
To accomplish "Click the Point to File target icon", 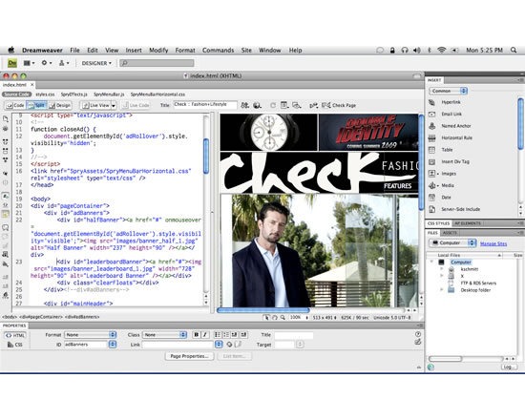I will pos(229,345).
